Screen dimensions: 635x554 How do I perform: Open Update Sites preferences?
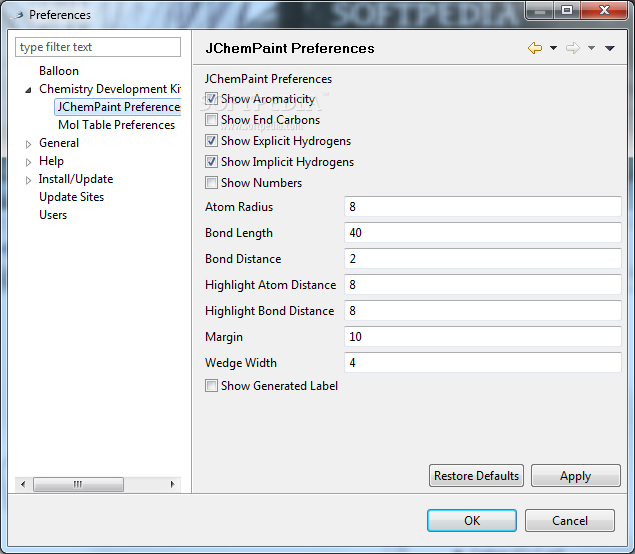pos(72,197)
